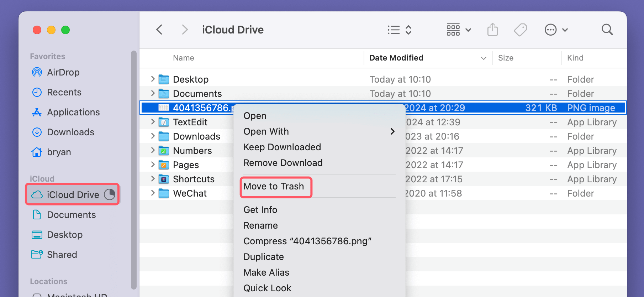Expand the WeChat folder row

(153, 193)
